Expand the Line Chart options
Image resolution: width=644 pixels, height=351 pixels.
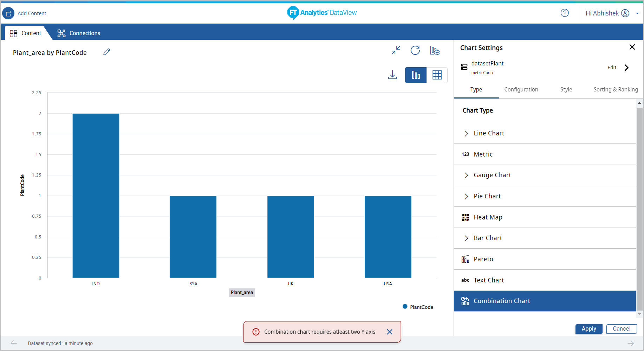tap(466, 133)
